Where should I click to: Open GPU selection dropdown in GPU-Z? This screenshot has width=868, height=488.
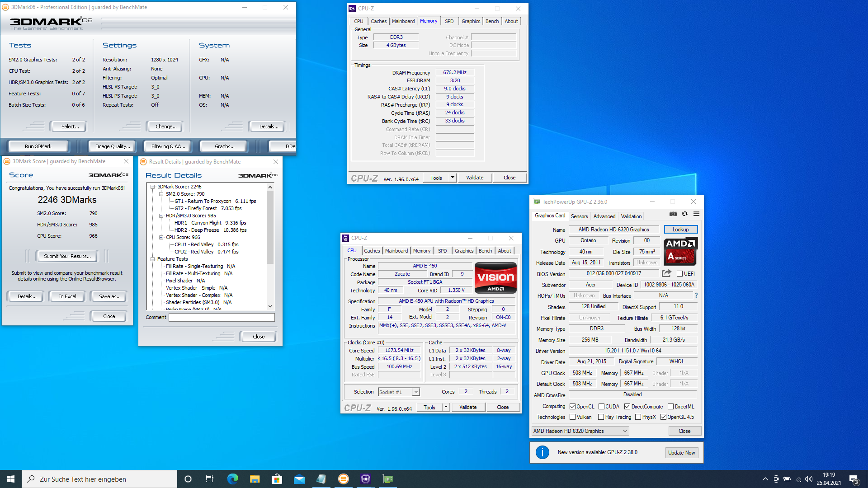(580, 431)
